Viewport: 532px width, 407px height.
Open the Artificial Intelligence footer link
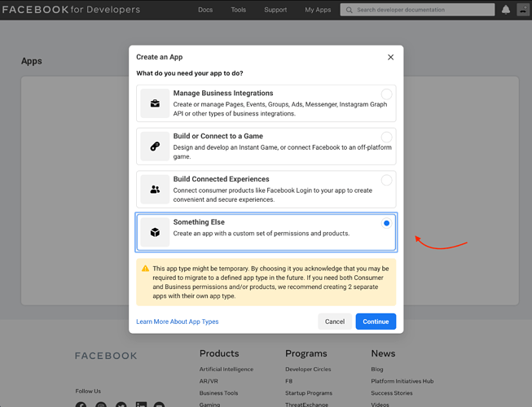coord(226,369)
